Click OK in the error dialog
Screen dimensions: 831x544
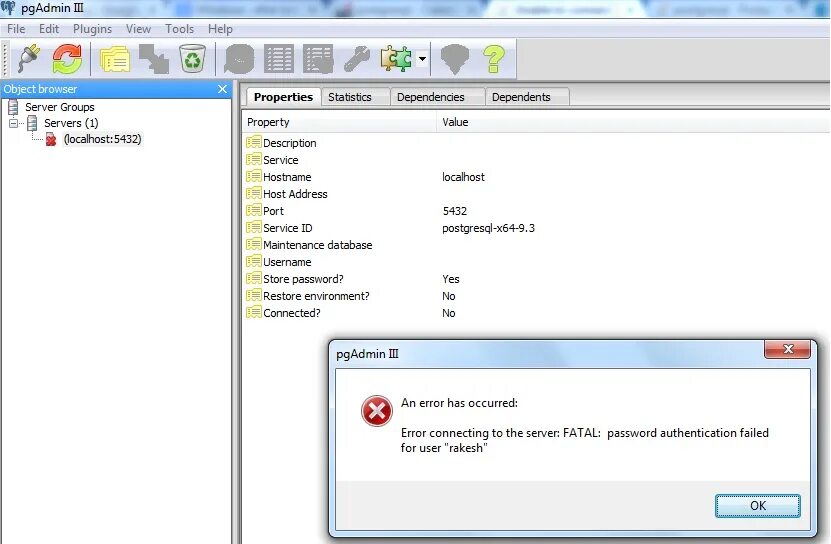pos(757,506)
